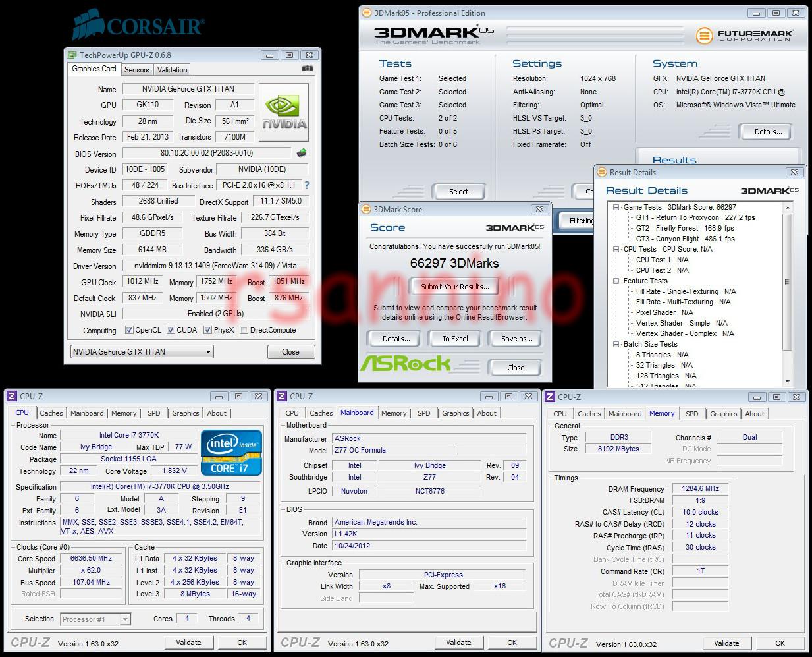Image resolution: width=812 pixels, height=657 pixels.
Task: Toggle the OpenCL checkbox
Action: coord(129,330)
